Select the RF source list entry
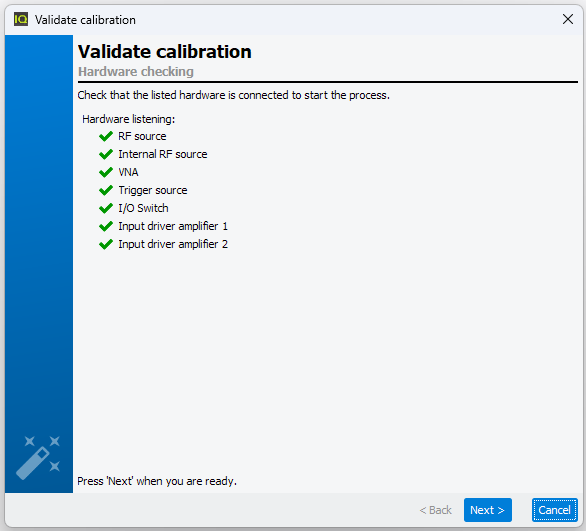 point(142,136)
